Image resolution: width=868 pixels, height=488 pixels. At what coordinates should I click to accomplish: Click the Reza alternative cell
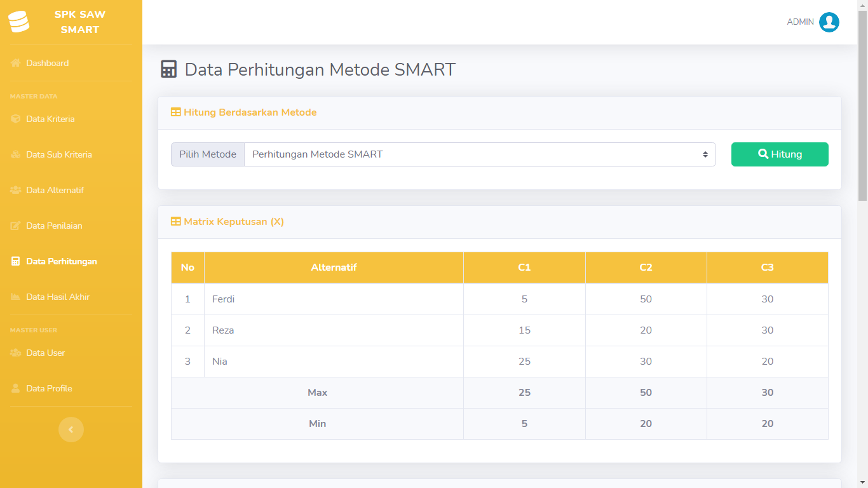click(334, 330)
